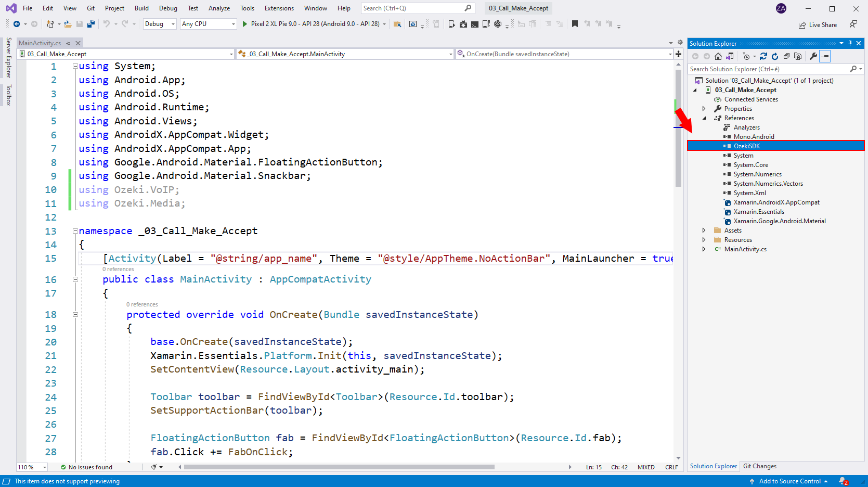Toggle Preview Selected Items in Solution Explorer
The width and height of the screenshot is (868, 487).
pyautogui.click(x=825, y=56)
